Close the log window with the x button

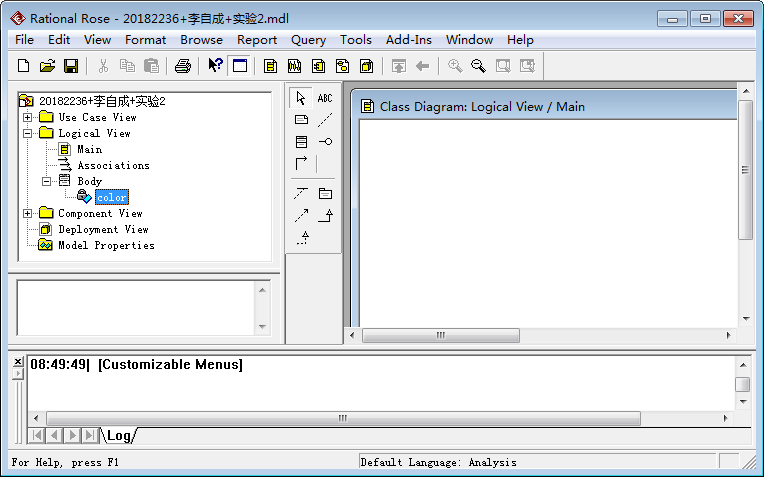coord(18,361)
